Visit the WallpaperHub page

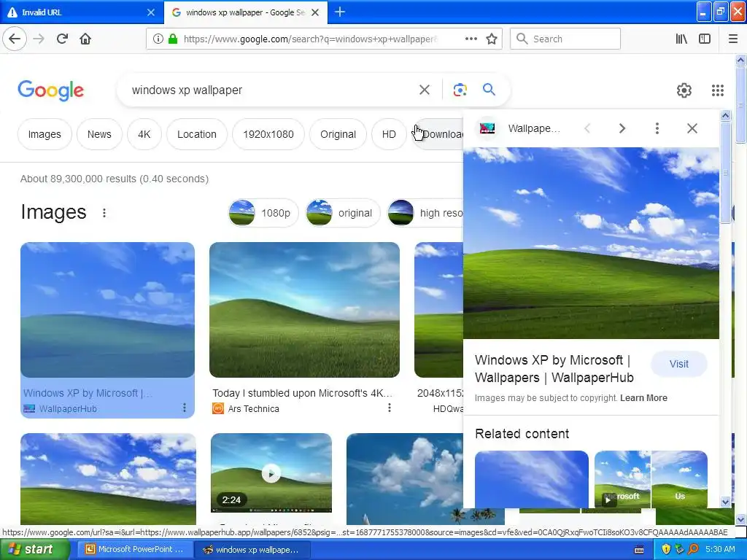[678, 364]
